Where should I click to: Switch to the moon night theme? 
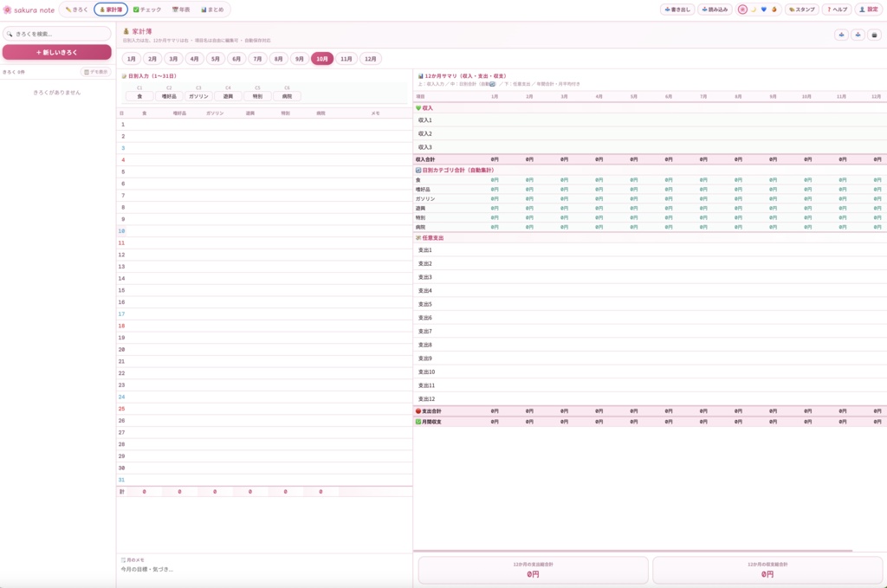(754, 10)
